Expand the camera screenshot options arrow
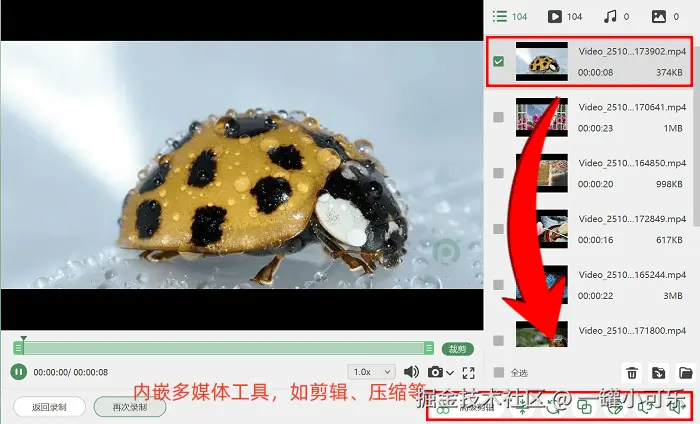700x424 pixels. [x=450, y=373]
